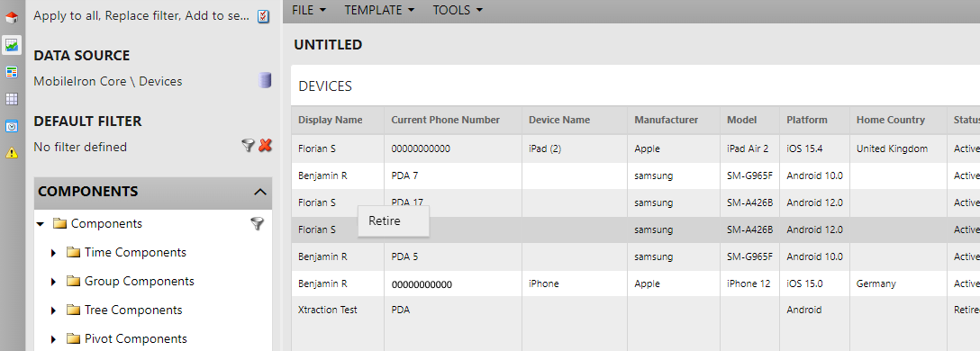Sort by Platform column header
Screen dimensions: 980x351
click(813, 120)
